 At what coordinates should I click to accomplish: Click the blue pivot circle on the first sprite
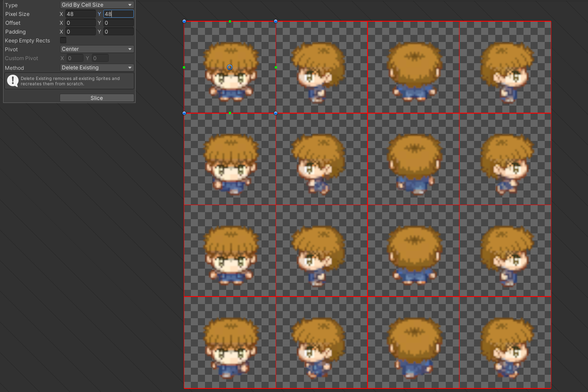click(230, 67)
